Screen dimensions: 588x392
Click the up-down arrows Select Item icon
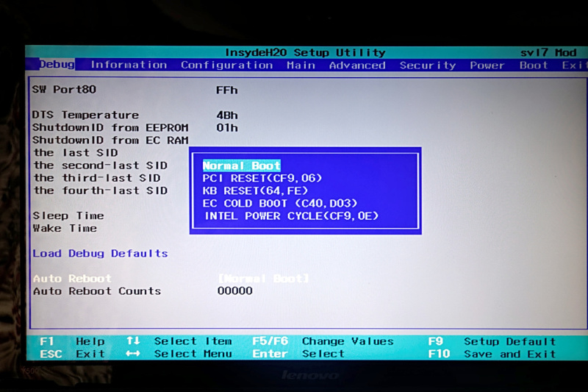pos(133,341)
